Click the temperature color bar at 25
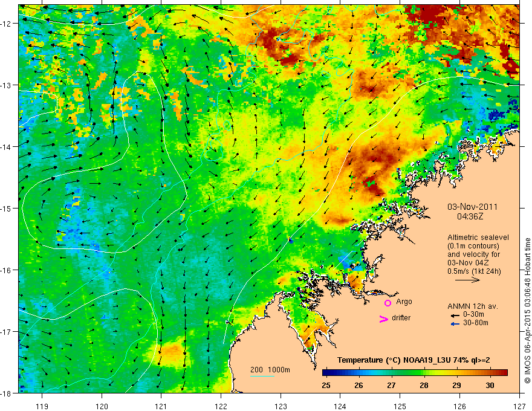This screenshot has width=532, height=411. (326, 373)
